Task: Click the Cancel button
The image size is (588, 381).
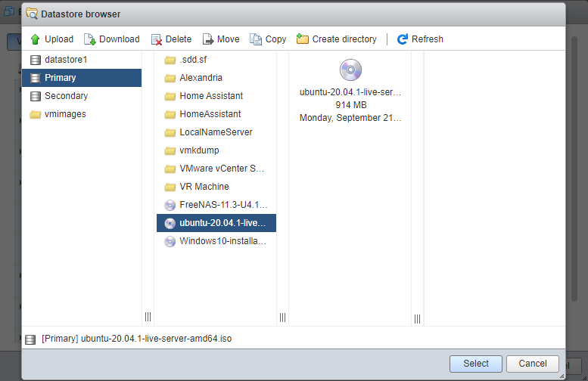Action: [x=533, y=364]
